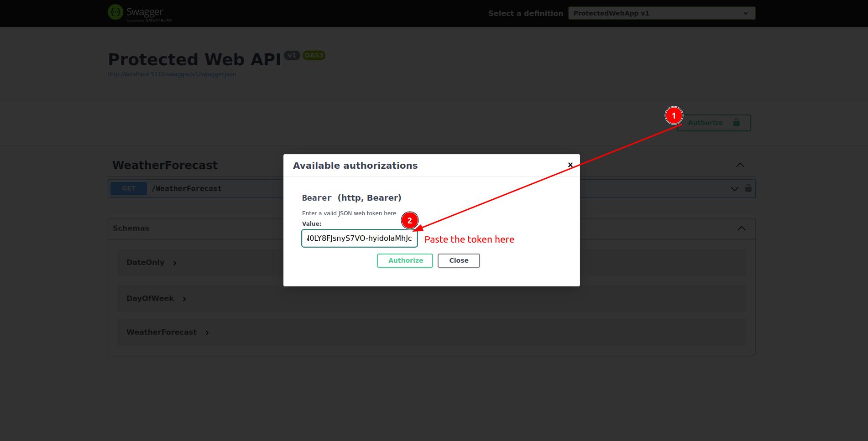Image resolution: width=868 pixels, height=441 pixels.
Task: Close the Available authorizations dialog with the X
Action: [x=570, y=165]
